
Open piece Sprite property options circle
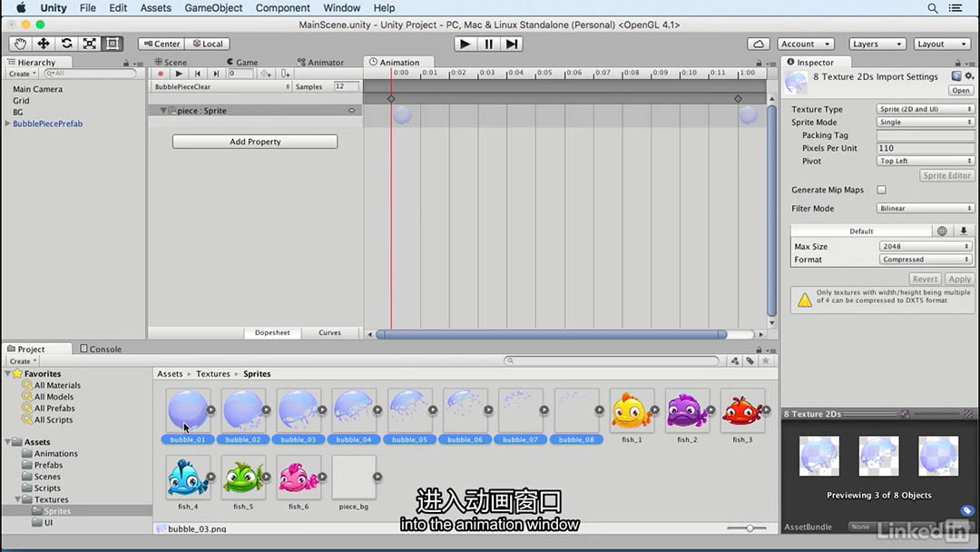coord(351,111)
